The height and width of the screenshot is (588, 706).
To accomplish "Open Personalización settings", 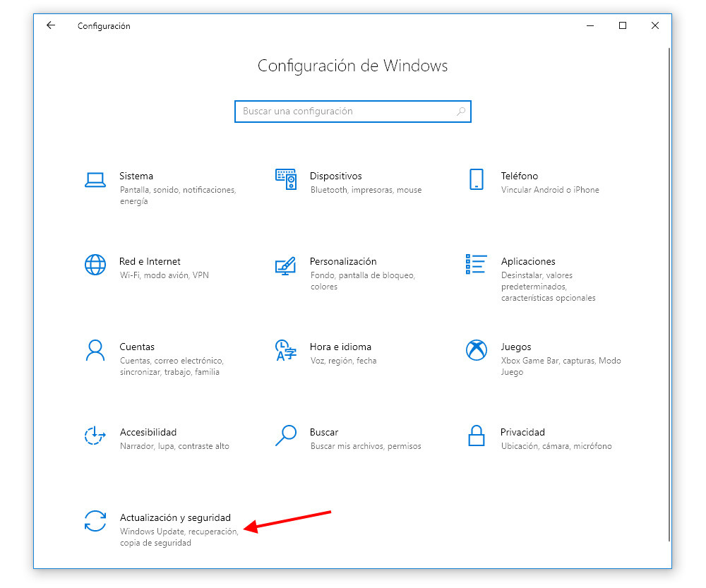I will click(343, 261).
